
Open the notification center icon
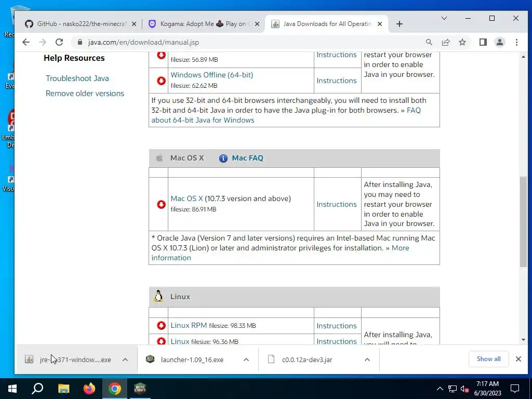515,389
